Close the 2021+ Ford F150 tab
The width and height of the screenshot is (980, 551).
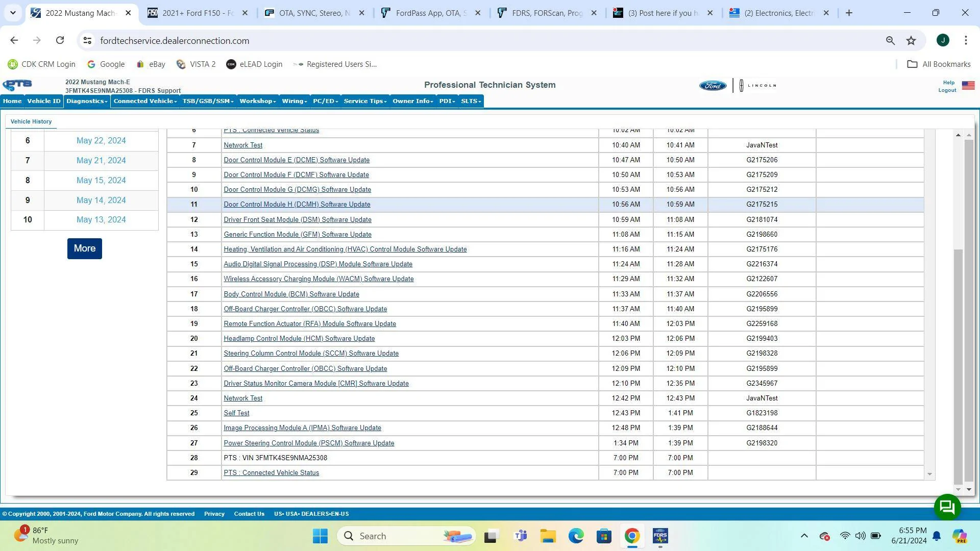245,13
